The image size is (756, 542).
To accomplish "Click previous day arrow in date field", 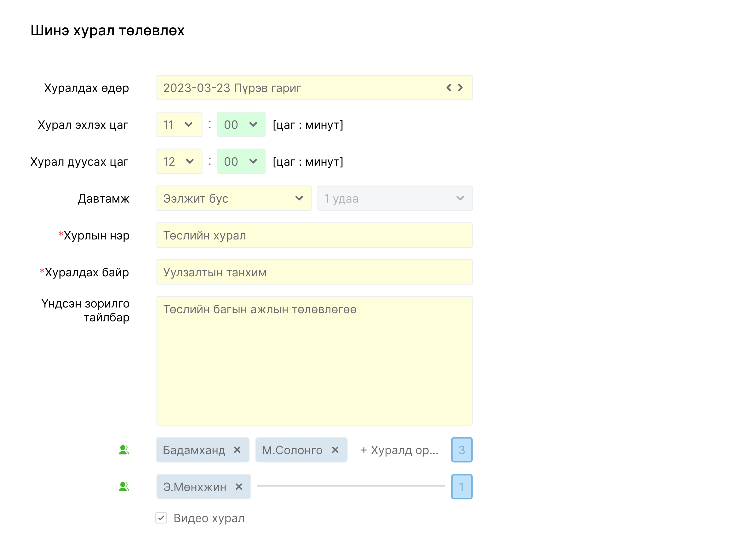I will [449, 88].
